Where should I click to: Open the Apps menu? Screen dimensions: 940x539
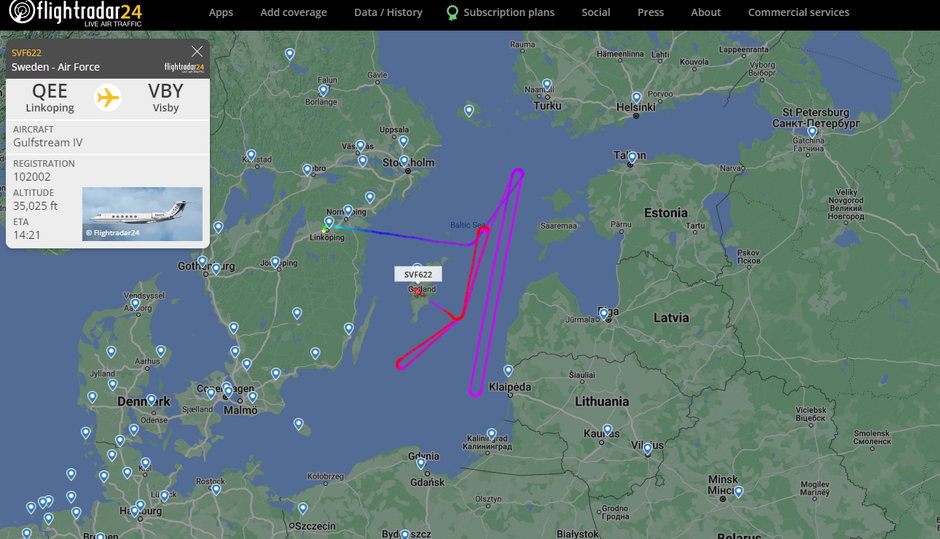(221, 12)
